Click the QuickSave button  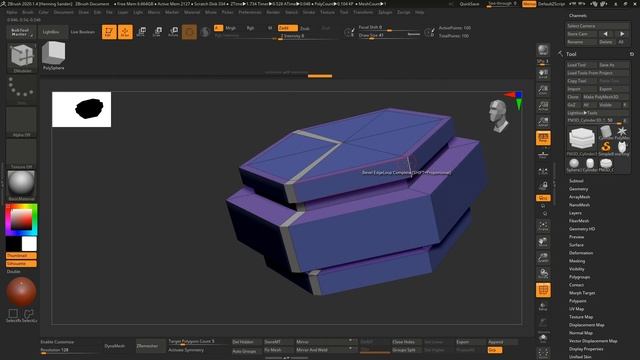point(469,4)
